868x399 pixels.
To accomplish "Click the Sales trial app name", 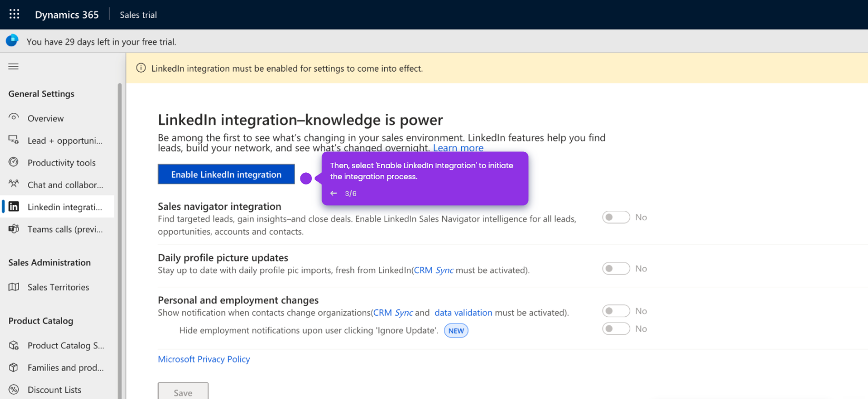I will click(x=138, y=15).
